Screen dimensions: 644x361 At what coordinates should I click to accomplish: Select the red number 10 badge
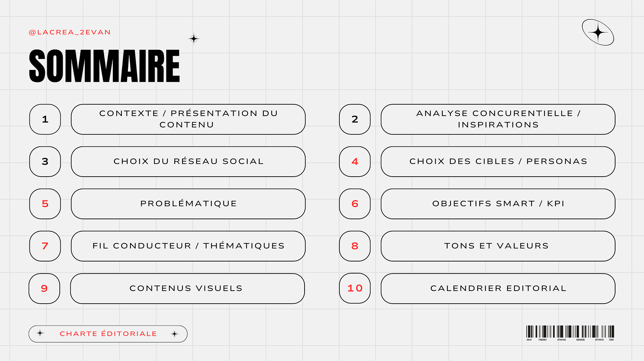click(355, 288)
